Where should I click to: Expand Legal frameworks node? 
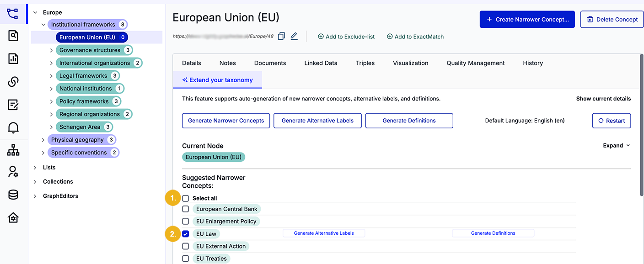(51, 76)
